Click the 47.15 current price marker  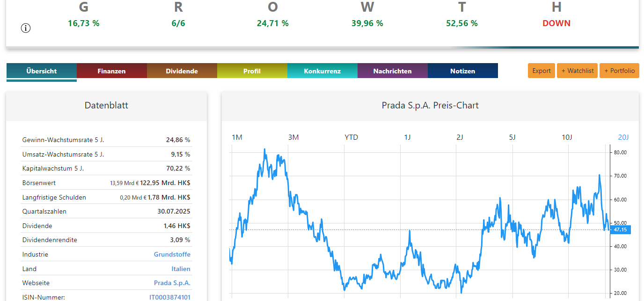[x=621, y=229]
